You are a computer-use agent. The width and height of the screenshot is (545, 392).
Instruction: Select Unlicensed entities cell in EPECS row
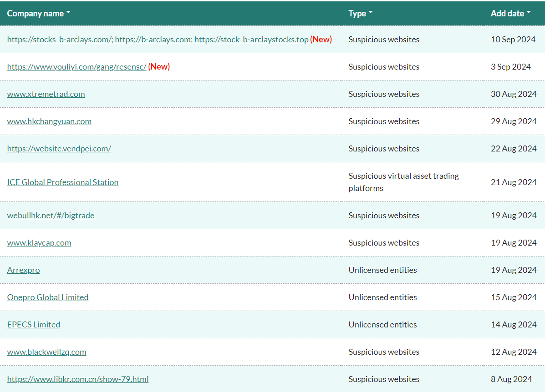point(382,325)
